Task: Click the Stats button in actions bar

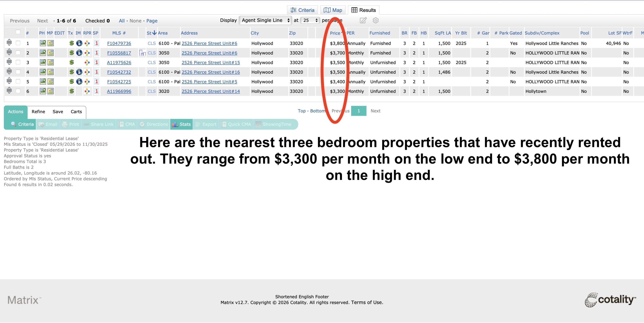Action: (181, 124)
